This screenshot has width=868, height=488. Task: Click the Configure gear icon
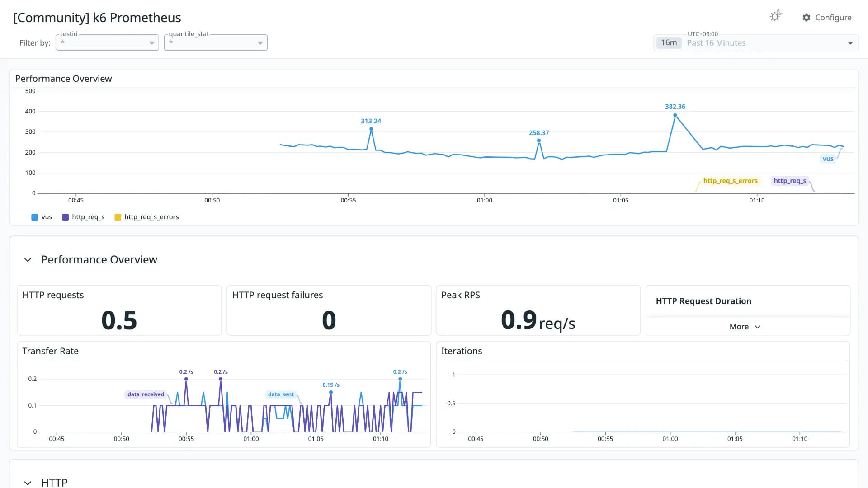click(x=807, y=18)
